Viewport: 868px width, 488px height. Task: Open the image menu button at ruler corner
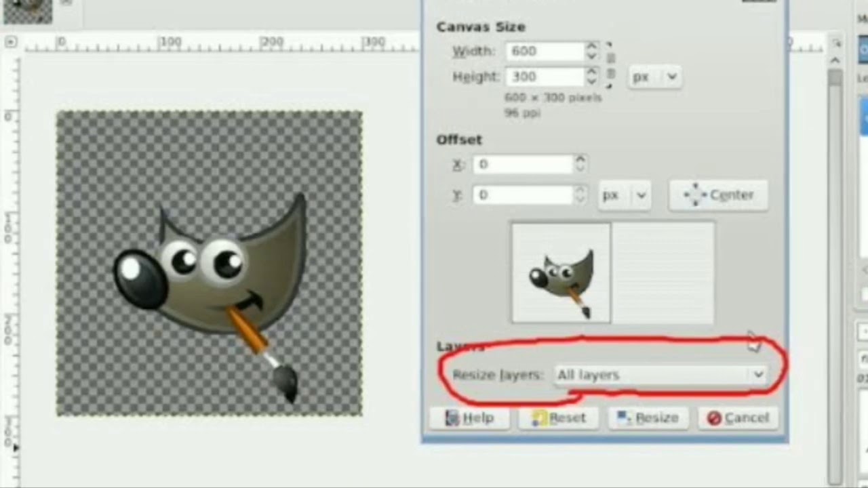[10, 42]
